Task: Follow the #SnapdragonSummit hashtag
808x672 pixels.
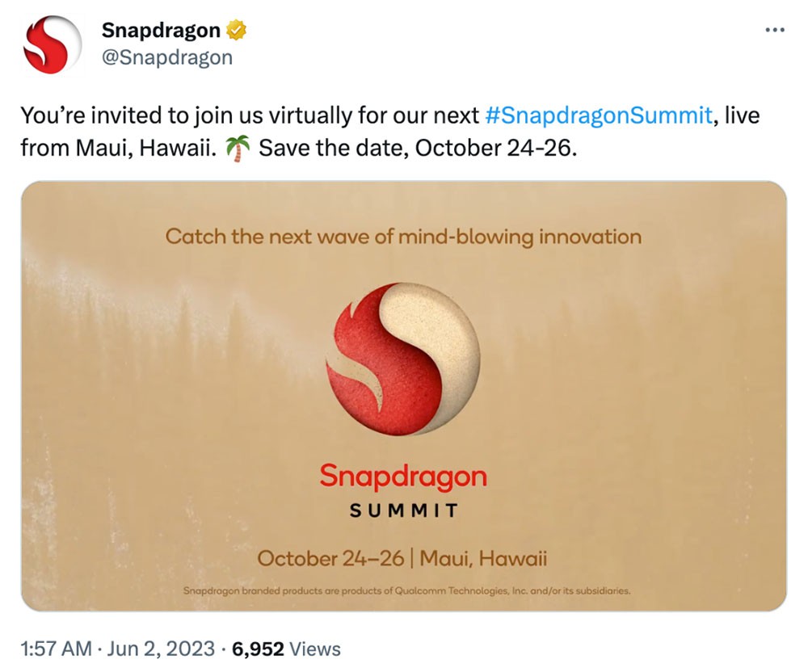Action: 599,115
